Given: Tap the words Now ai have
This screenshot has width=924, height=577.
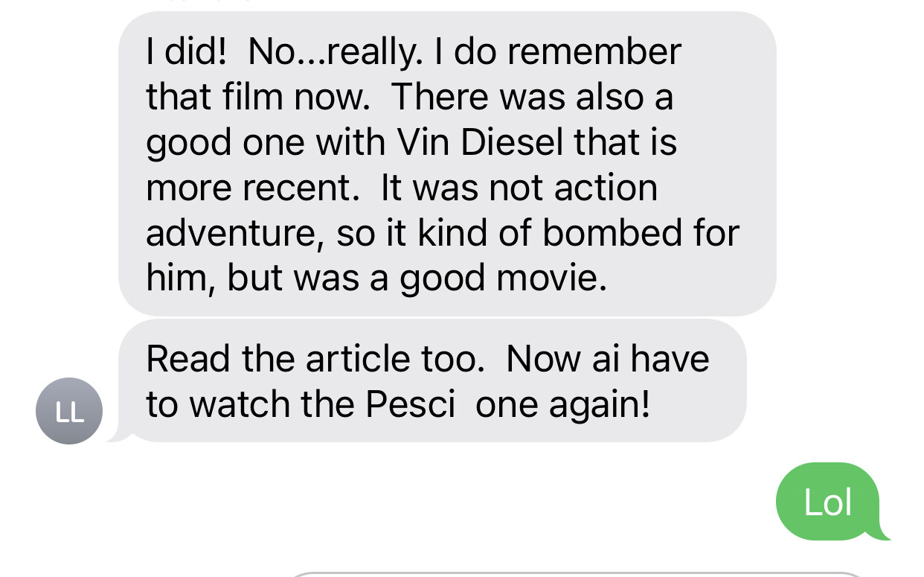Looking at the screenshot, I should coord(608,359).
